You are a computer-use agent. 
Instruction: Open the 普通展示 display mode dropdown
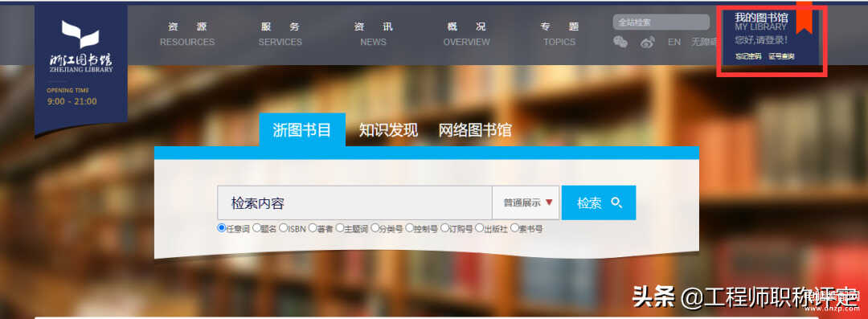(x=526, y=202)
